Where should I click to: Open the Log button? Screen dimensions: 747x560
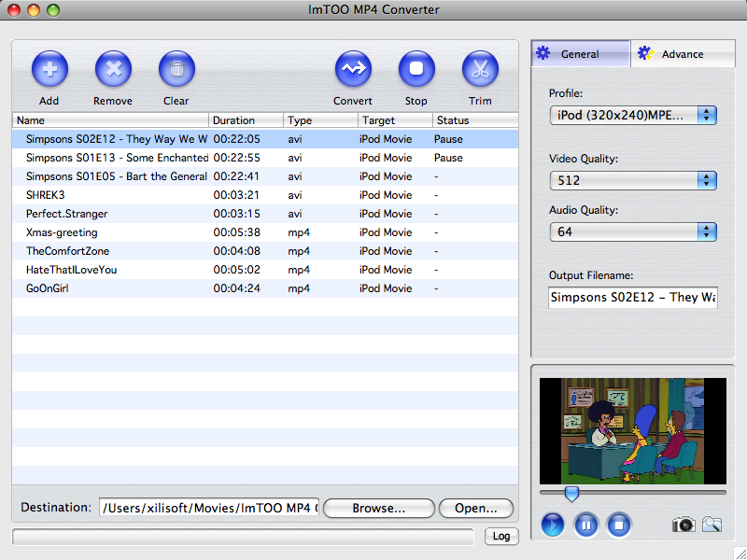(501, 536)
